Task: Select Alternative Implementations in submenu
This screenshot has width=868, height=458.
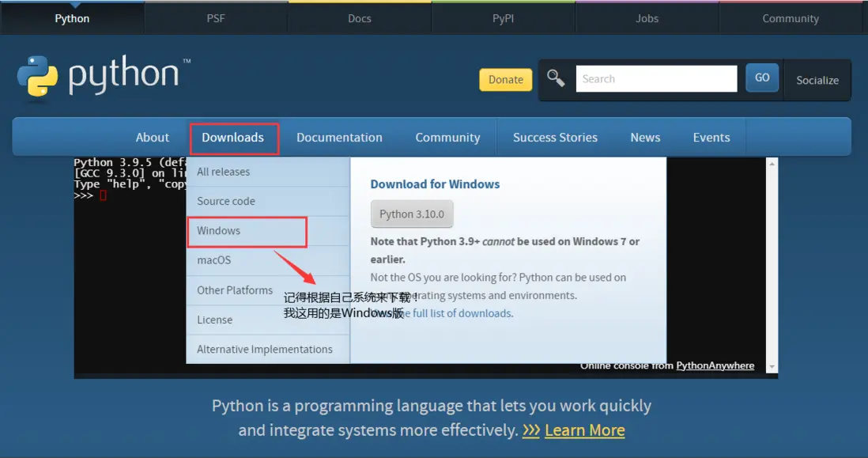Action: pyautogui.click(x=268, y=350)
